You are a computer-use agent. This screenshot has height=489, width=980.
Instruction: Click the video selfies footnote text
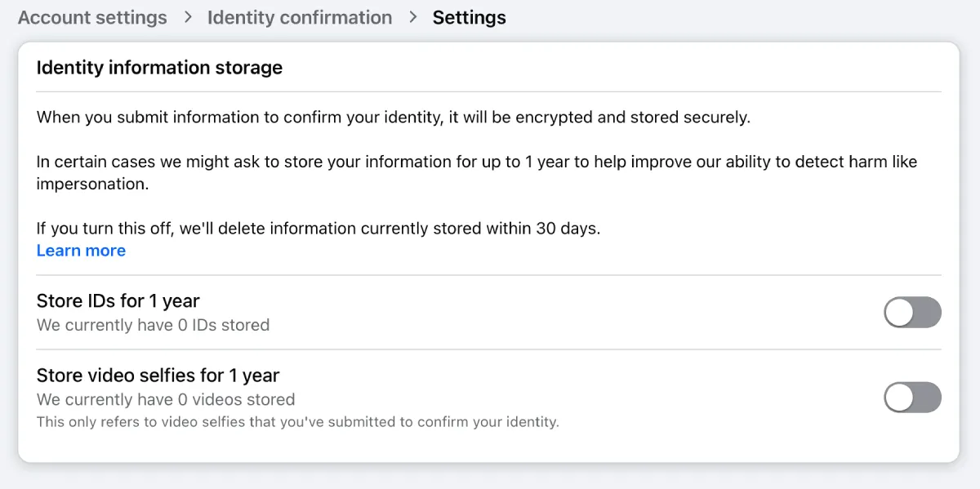[x=298, y=423]
